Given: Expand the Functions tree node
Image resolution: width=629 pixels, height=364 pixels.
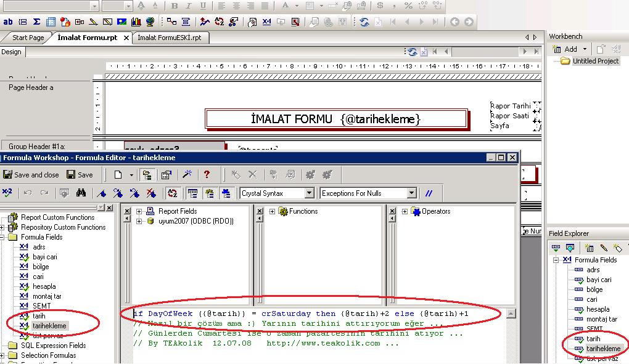Looking at the screenshot, I should (x=272, y=211).
